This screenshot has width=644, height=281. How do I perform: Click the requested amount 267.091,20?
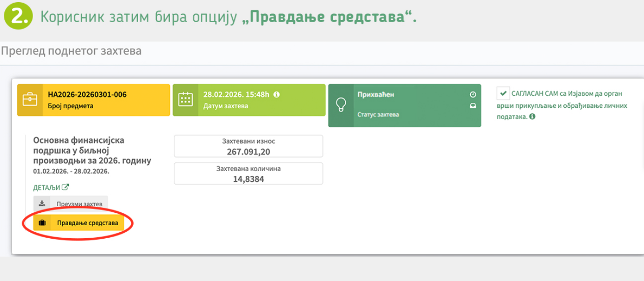click(248, 152)
